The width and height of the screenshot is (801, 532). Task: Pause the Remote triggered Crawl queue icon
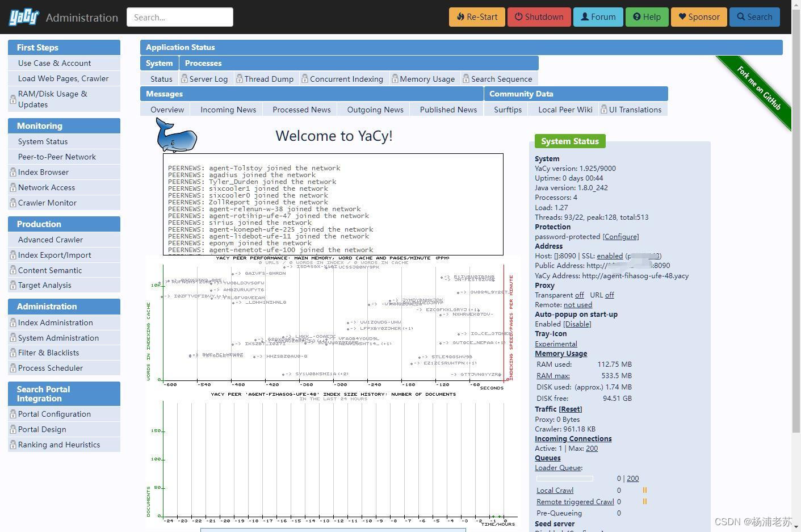click(644, 501)
